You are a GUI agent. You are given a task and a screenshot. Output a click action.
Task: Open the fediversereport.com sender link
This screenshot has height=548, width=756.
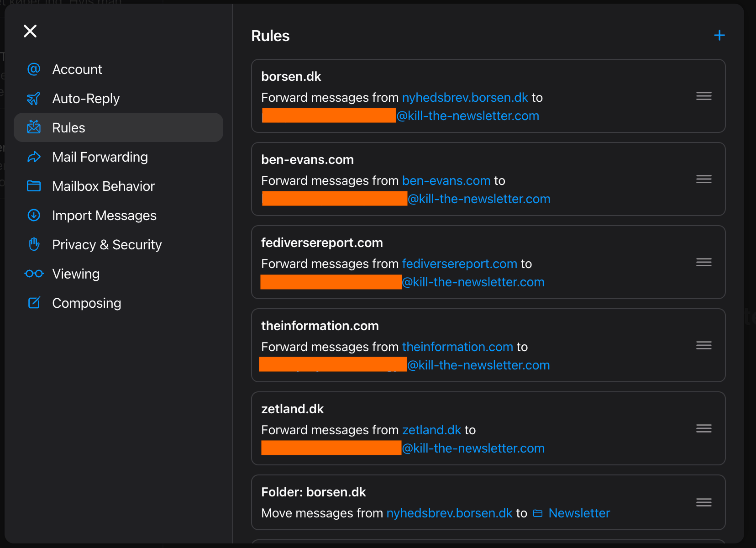459,263
